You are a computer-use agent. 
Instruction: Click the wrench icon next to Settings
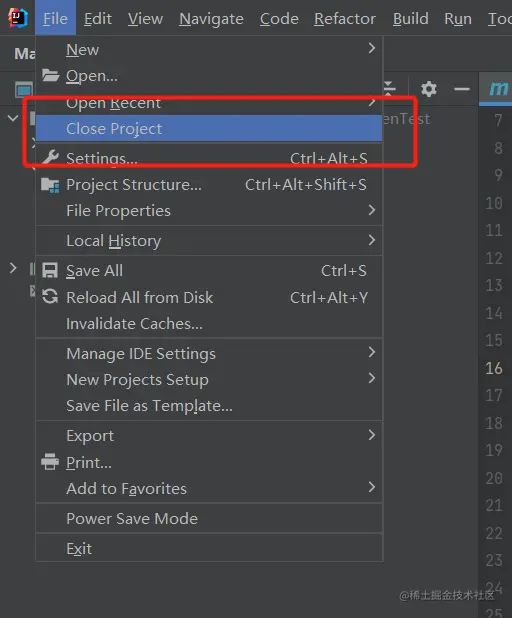coord(50,158)
